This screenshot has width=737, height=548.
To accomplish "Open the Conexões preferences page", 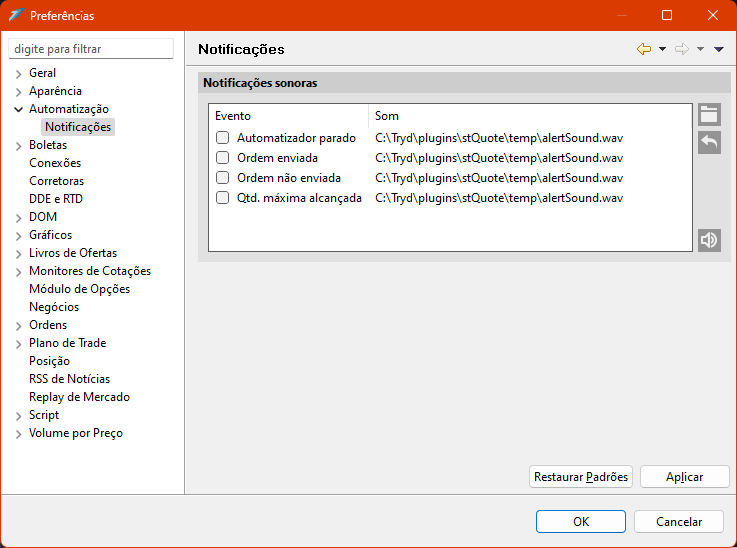I will 55,163.
